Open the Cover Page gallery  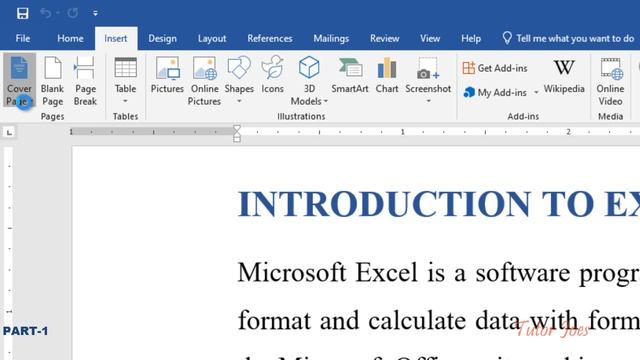[x=19, y=81]
